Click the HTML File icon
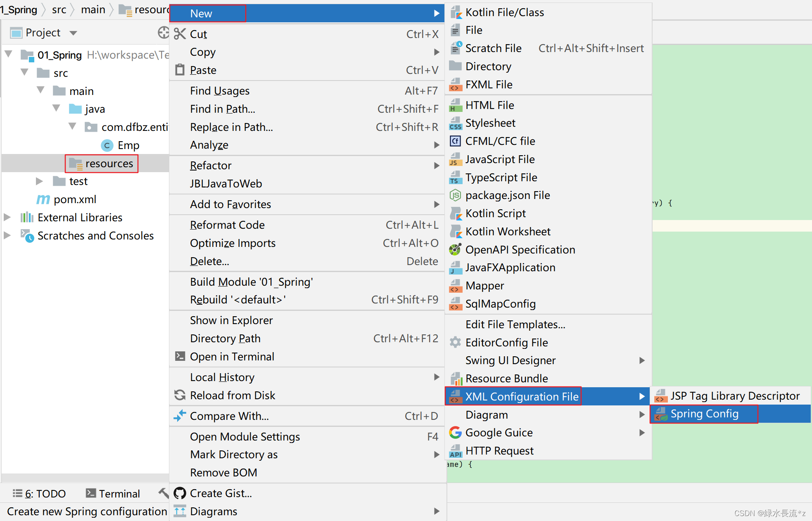This screenshot has height=521, width=812. (x=456, y=105)
